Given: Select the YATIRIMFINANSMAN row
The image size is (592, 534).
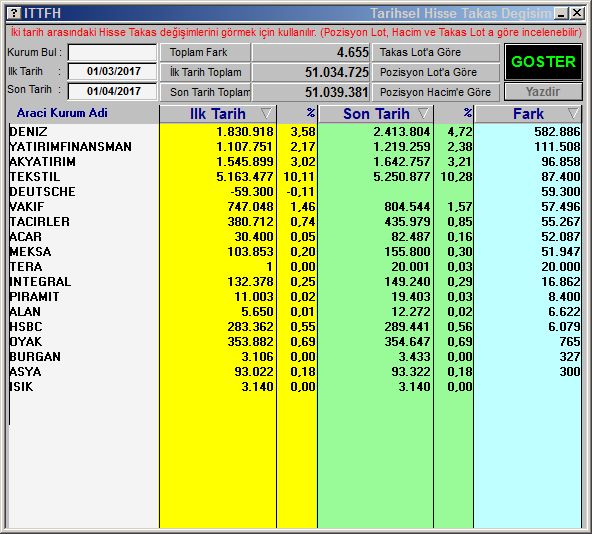Looking at the screenshot, I should [294, 147].
